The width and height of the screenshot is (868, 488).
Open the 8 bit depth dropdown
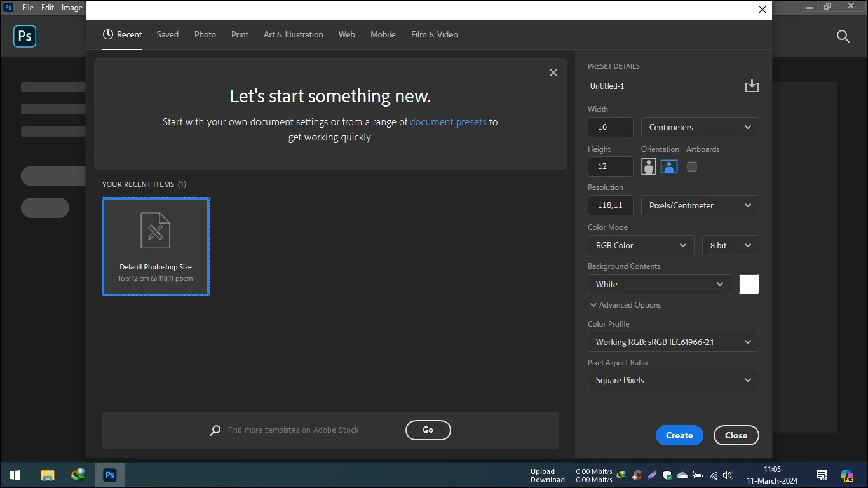729,245
